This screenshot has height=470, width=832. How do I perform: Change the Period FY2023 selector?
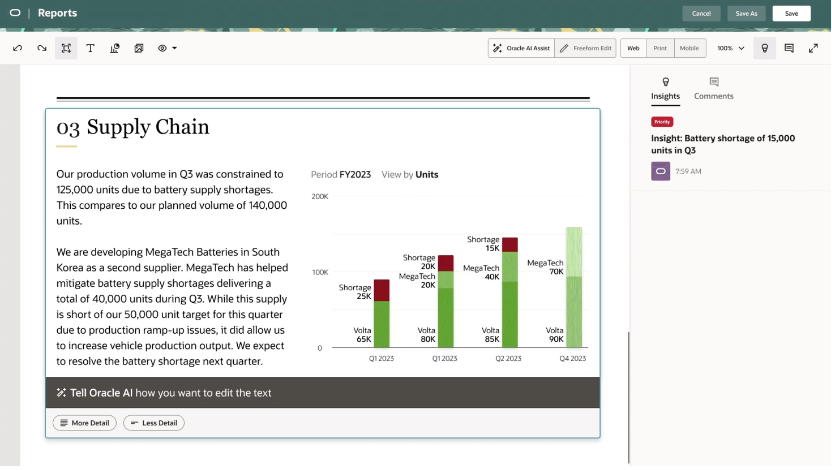tap(341, 175)
